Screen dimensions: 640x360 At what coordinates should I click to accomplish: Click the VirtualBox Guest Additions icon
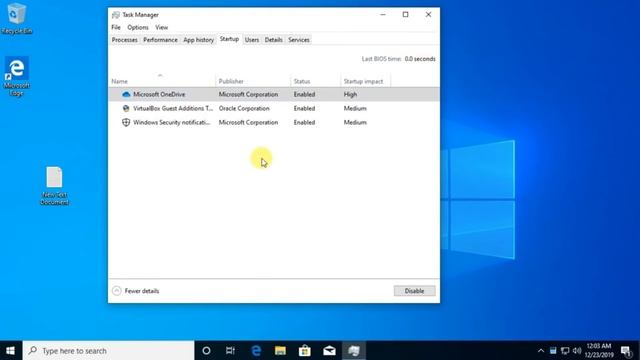coord(126,109)
